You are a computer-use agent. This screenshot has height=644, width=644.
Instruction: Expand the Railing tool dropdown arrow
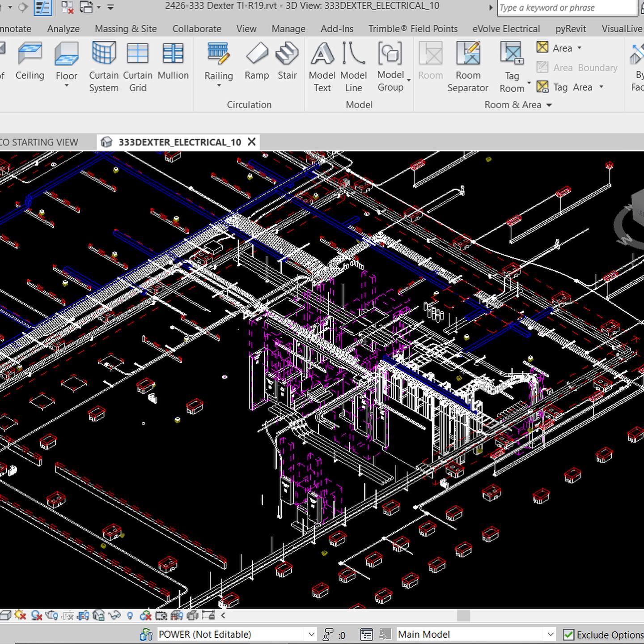(219, 85)
